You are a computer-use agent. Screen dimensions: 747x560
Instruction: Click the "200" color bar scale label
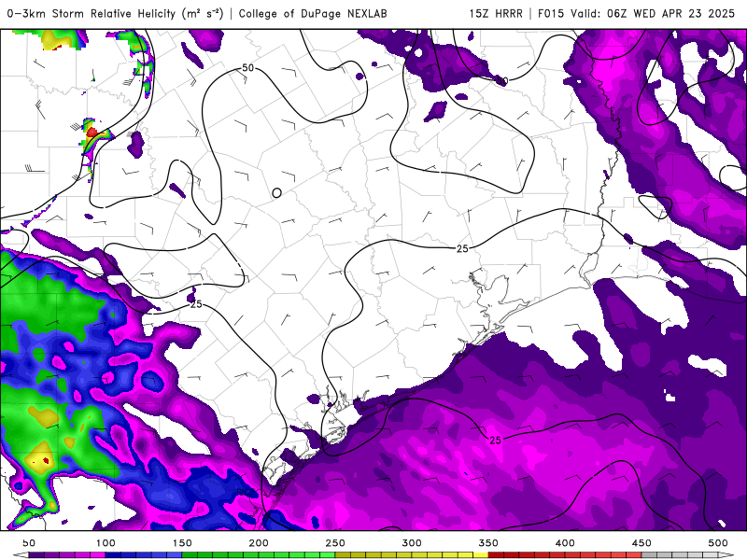click(x=259, y=543)
